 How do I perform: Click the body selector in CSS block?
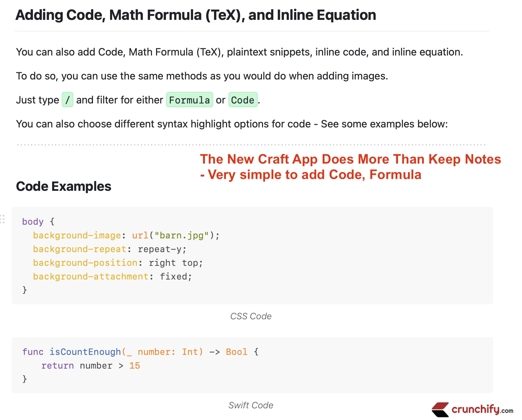tap(33, 222)
